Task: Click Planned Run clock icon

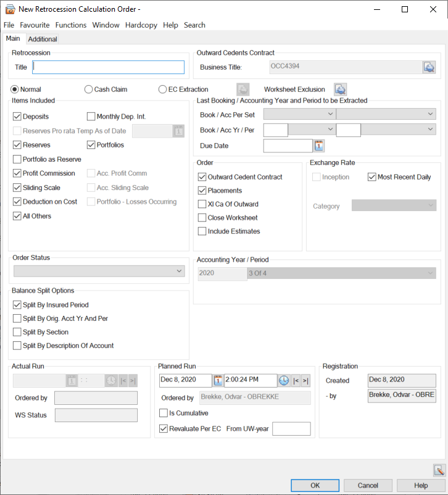Action: click(284, 380)
